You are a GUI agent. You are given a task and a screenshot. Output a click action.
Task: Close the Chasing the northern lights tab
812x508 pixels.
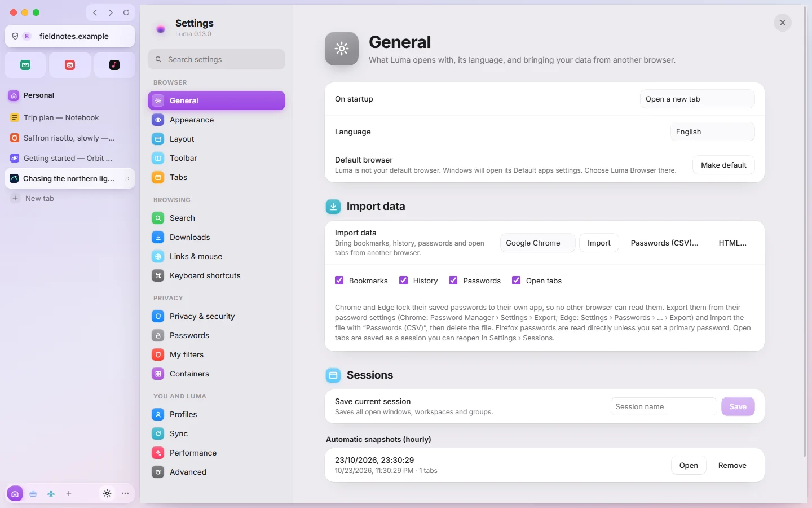coord(127,179)
